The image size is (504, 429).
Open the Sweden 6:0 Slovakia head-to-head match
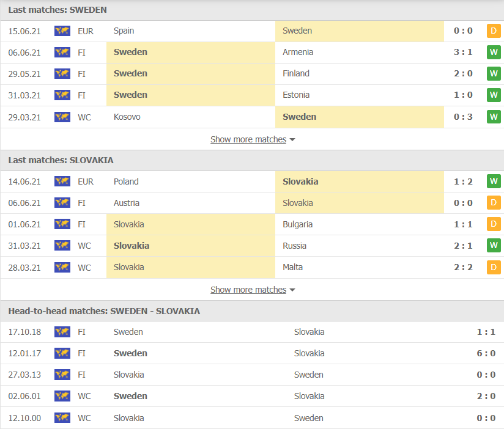click(x=252, y=353)
